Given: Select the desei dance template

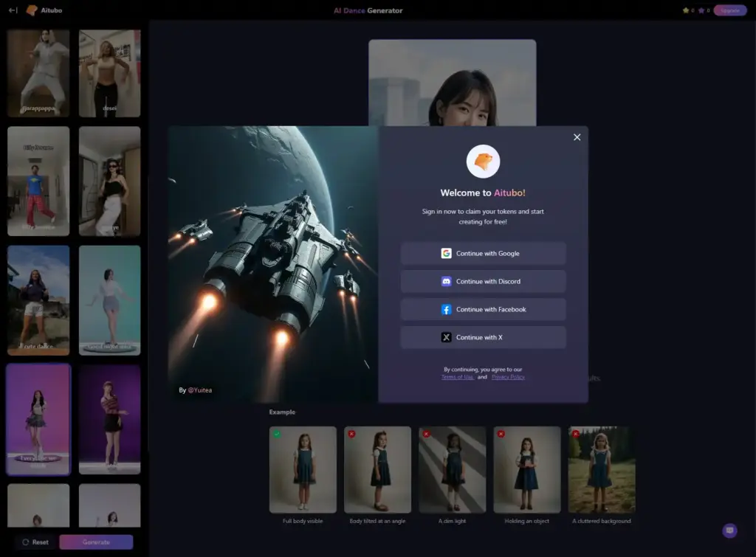Looking at the screenshot, I should [110, 73].
